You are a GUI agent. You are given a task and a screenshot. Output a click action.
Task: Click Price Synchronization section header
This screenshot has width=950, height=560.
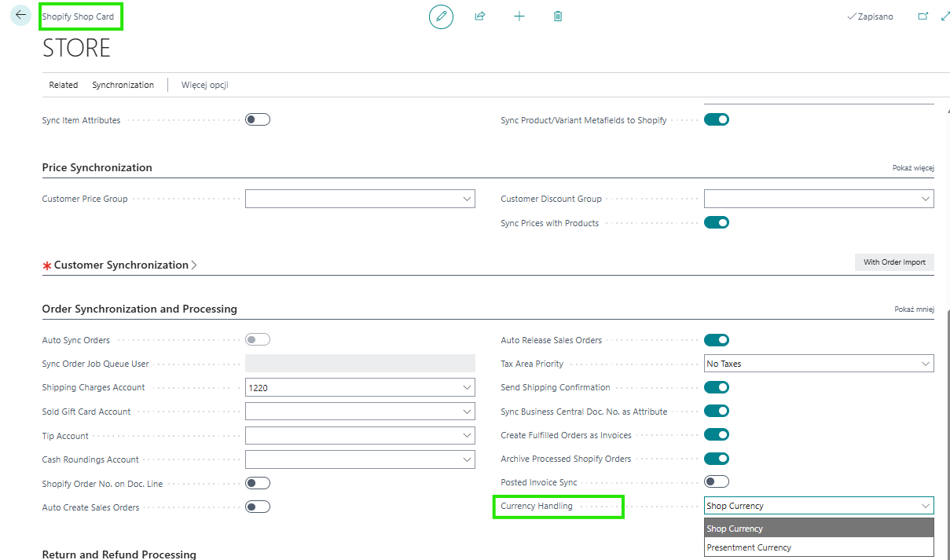97,167
